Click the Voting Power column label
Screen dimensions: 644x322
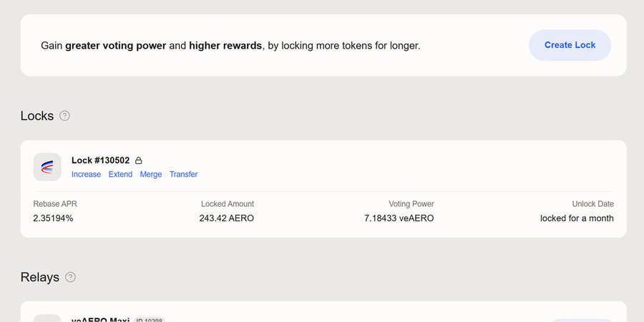[x=411, y=204]
